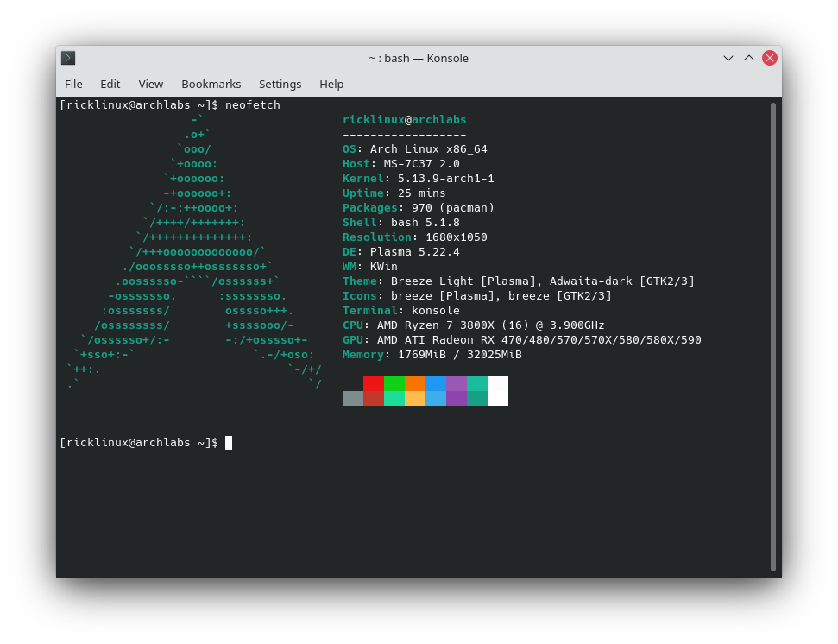Click the green swatch in the neofetch palette
This screenshot has height=644, width=838.
[x=394, y=384]
